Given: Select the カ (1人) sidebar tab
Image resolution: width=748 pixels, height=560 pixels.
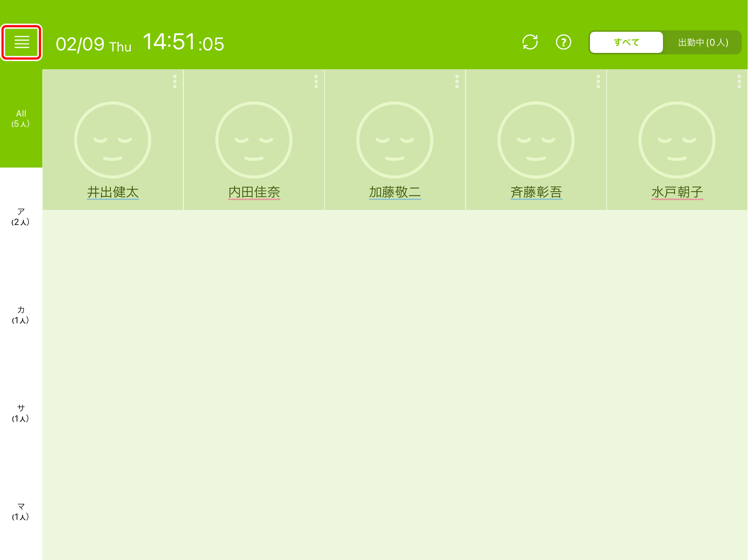Looking at the screenshot, I should [x=21, y=315].
